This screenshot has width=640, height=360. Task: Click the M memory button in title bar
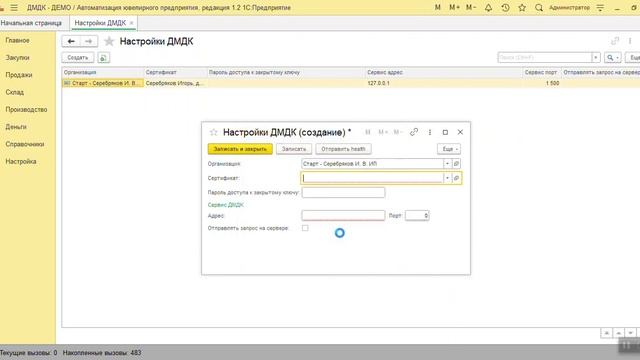click(438, 7)
